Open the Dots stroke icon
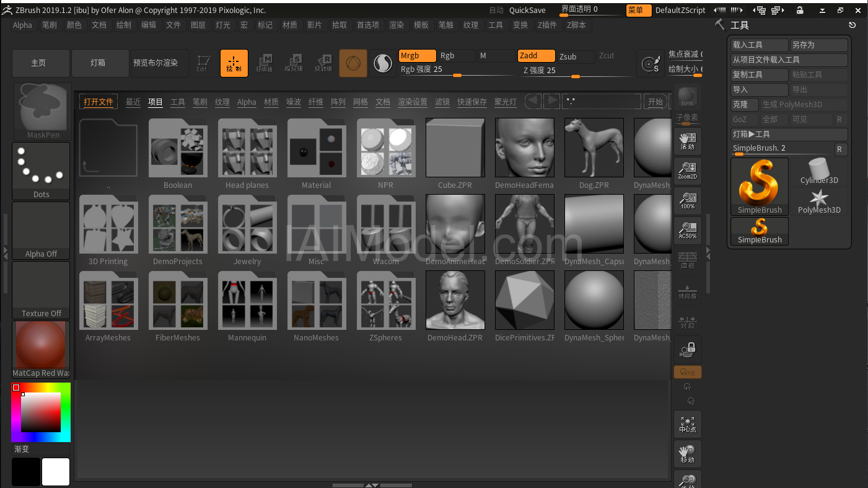 [42, 171]
